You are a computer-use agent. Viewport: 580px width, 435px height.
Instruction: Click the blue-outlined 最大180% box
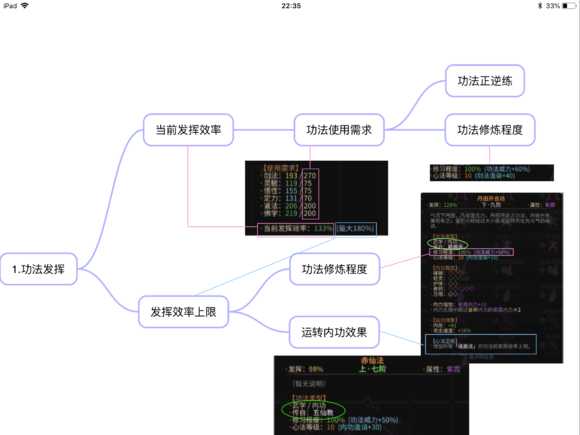[355, 228]
